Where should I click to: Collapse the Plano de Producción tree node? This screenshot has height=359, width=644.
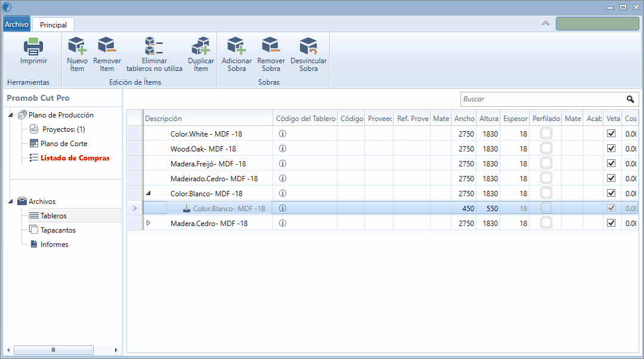11,115
